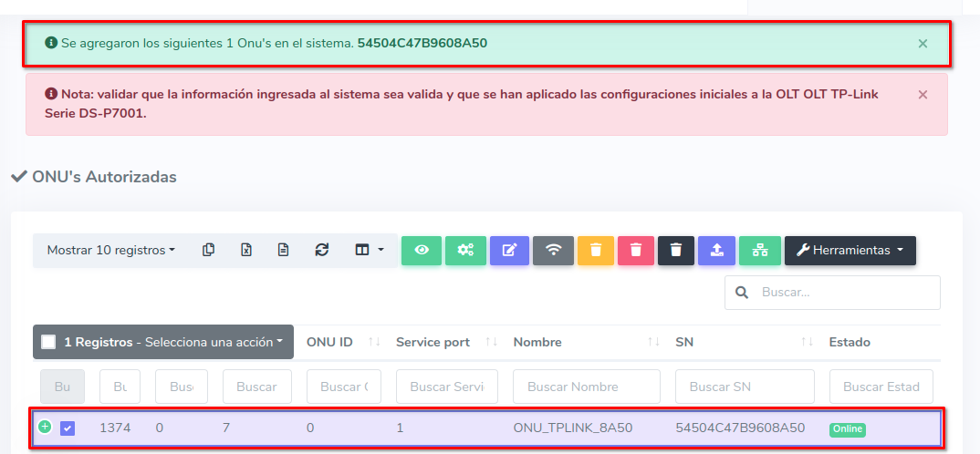Screen dimensions: 980x454
Task: Open the column visibility dropdown
Action: tap(369, 250)
